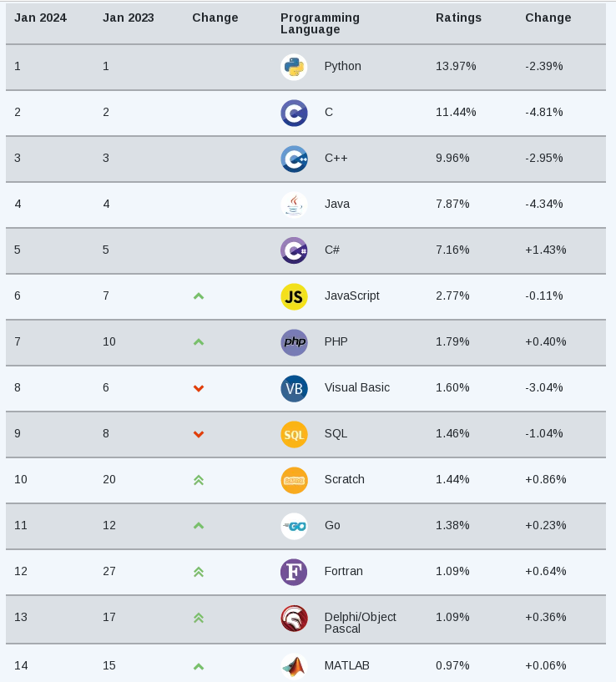Screen dimensions: 616x682
Task: Click the green up arrow for JavaScript
Action: [x=199, y=296]
